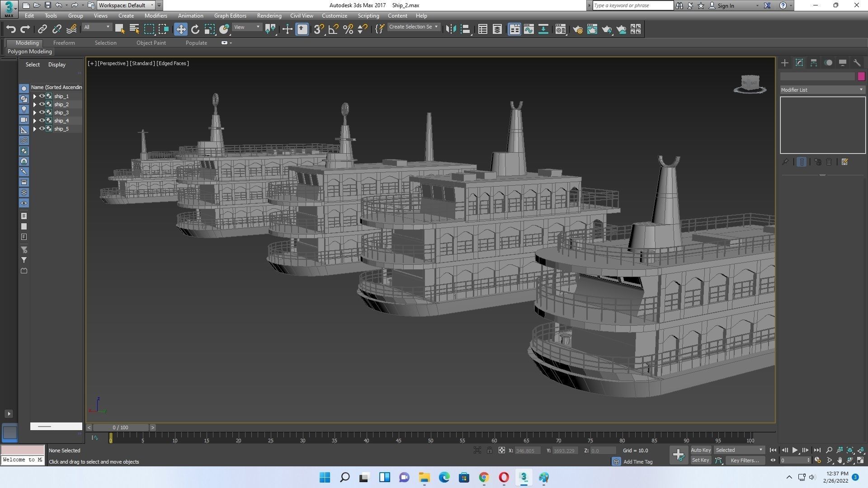The height and width of the screenshot is (488, 868).
Task: Open the Create Selection Set dropdown
Action: 413,27
